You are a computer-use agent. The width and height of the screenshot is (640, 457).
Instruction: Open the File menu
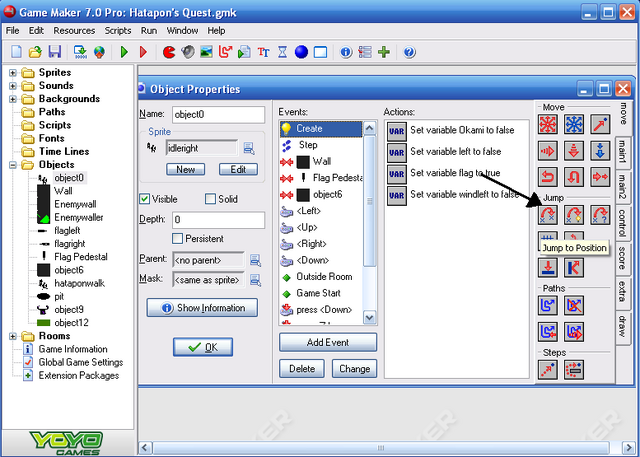click(12, 31)
